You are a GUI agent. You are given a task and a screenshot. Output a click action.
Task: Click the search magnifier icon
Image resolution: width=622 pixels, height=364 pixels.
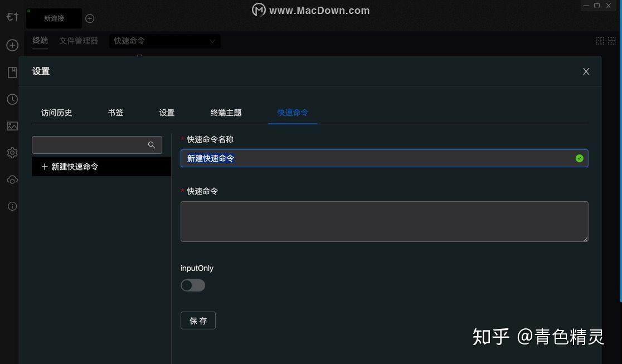[x=152, y=145]
